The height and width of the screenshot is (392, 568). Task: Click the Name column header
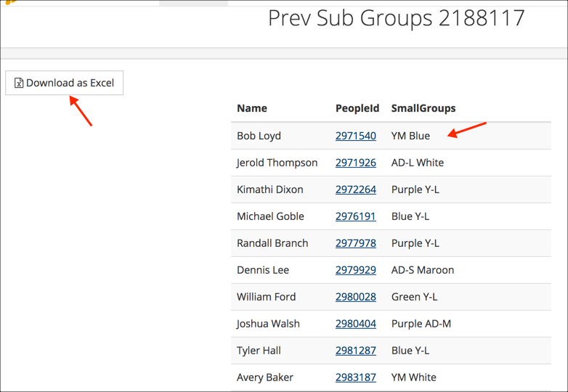point(252,108)
